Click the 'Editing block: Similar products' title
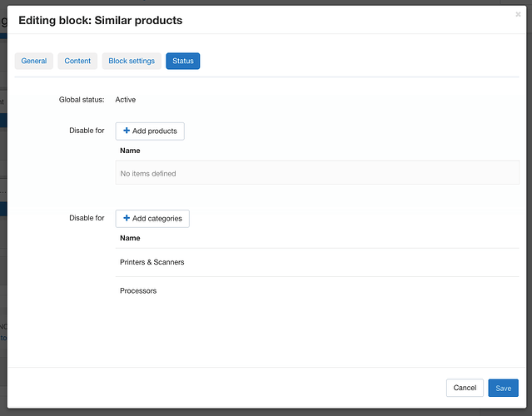Image resolution: width=532 pixels, height=416 pixels. [x=100, y=20]
